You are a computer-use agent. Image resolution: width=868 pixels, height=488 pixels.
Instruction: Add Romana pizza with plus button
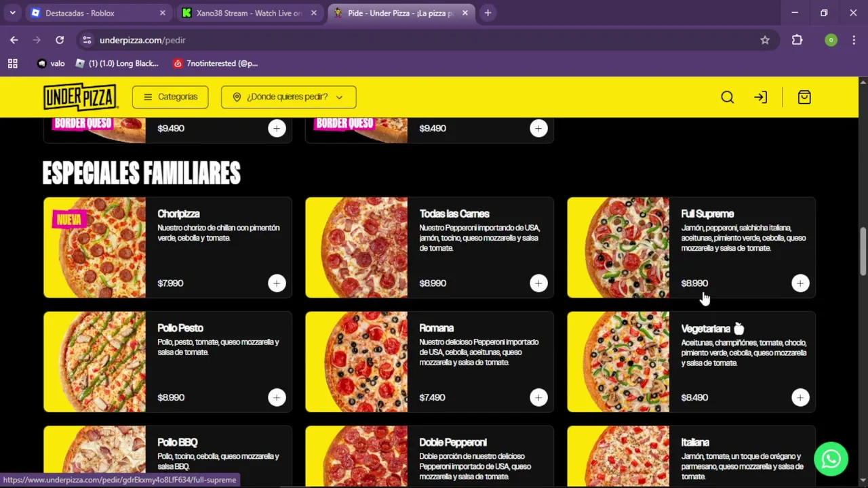[538, 397]
